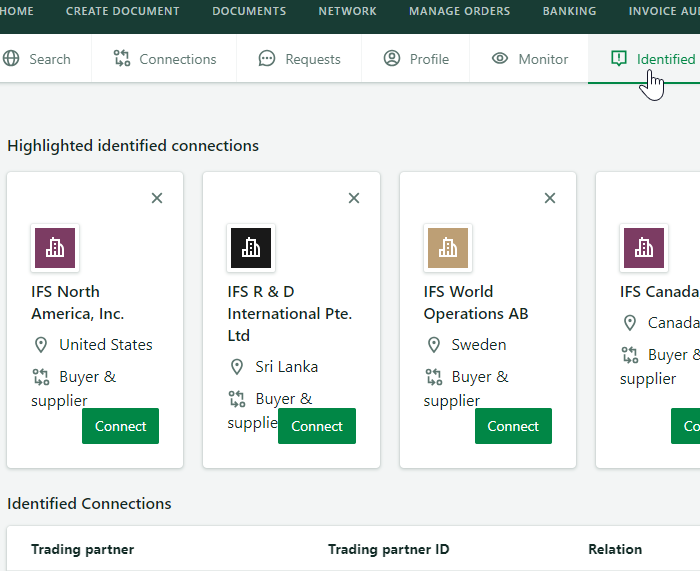Switch to the Connections tab
This screenshot has height=571, width=700.
164,59
